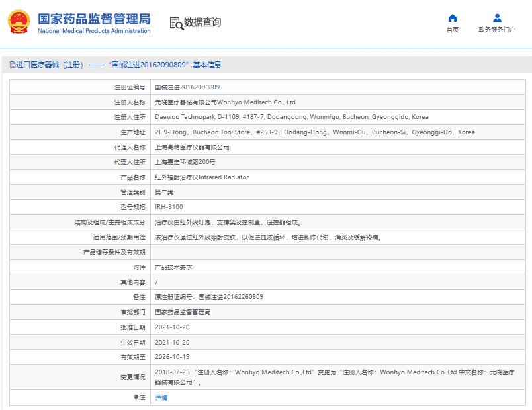Image resolution: width=532 pixels, height=410 pixels.
Task: Go to 首页 home icon
Action: coord(453,18)
